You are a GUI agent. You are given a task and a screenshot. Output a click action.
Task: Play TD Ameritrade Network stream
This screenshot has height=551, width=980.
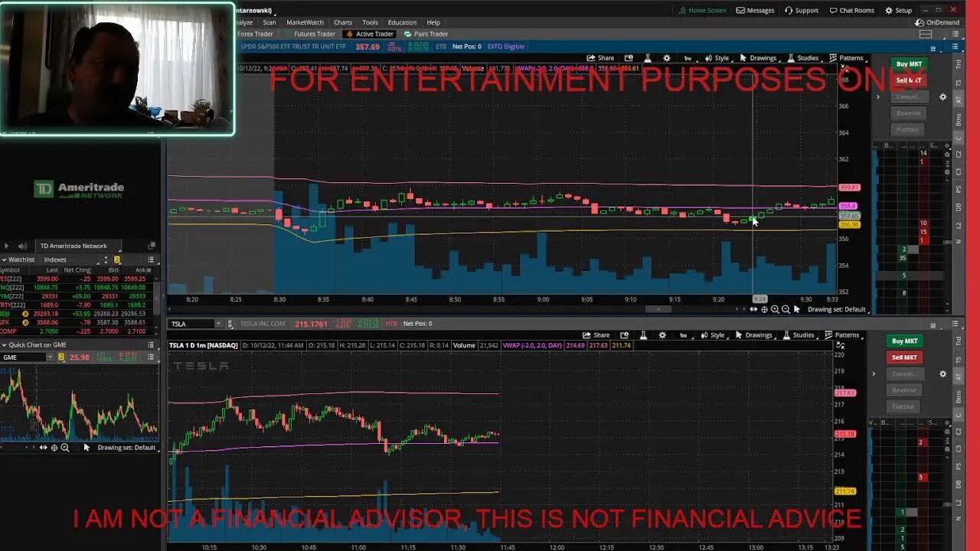(8, 246)
